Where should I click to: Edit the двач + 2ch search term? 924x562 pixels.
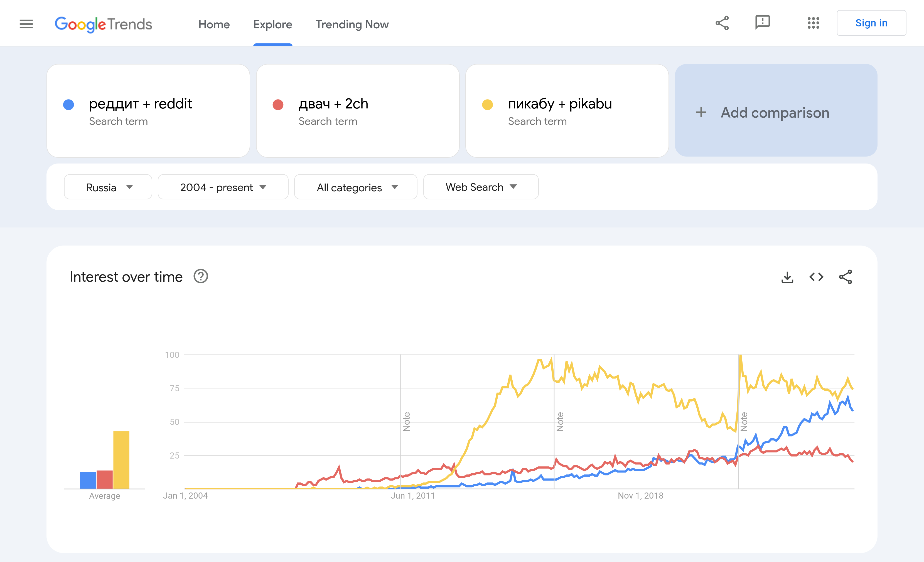333,104
